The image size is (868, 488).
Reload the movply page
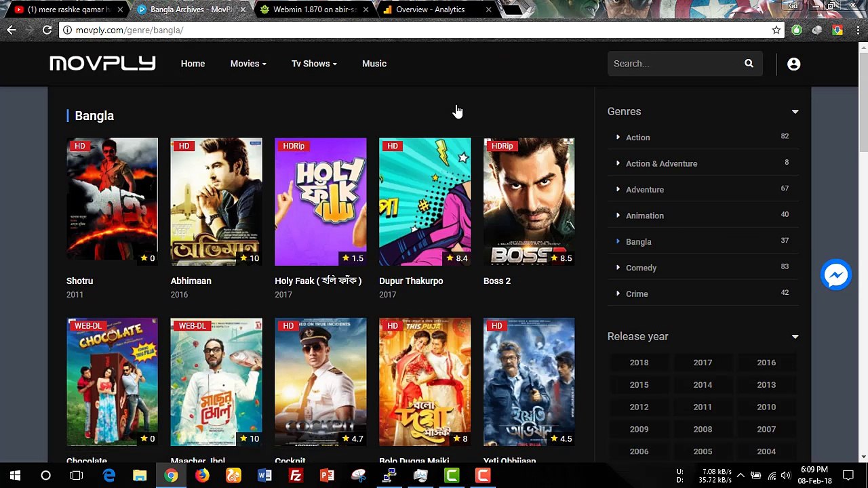point(47,30)
